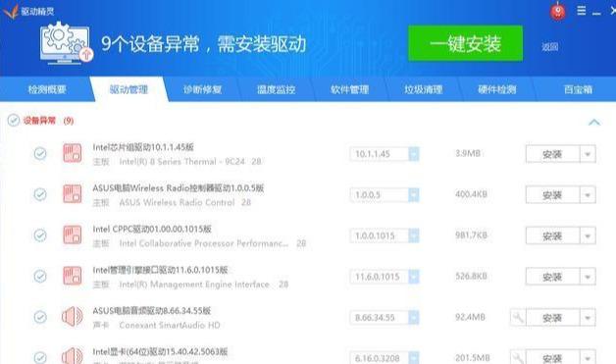
Task: Click text 'Intel(R) Management Engine Interface'
Action: point(194,285)
